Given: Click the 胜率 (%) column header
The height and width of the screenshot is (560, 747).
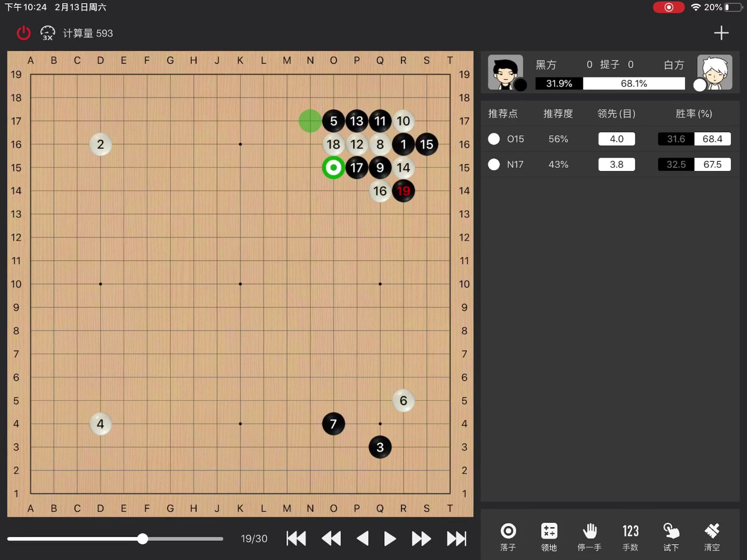Looking at the screenshot, I should pyautogui.click(x=694, y=114).
